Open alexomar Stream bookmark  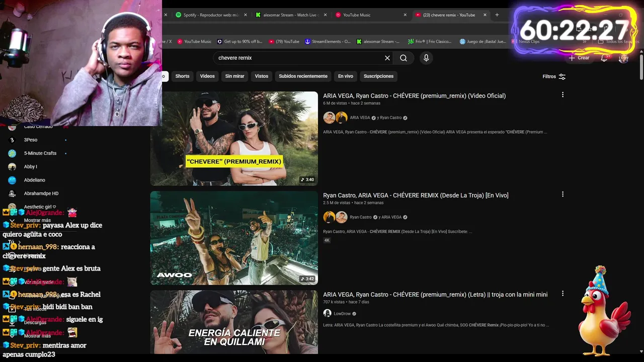coord(378,42)
